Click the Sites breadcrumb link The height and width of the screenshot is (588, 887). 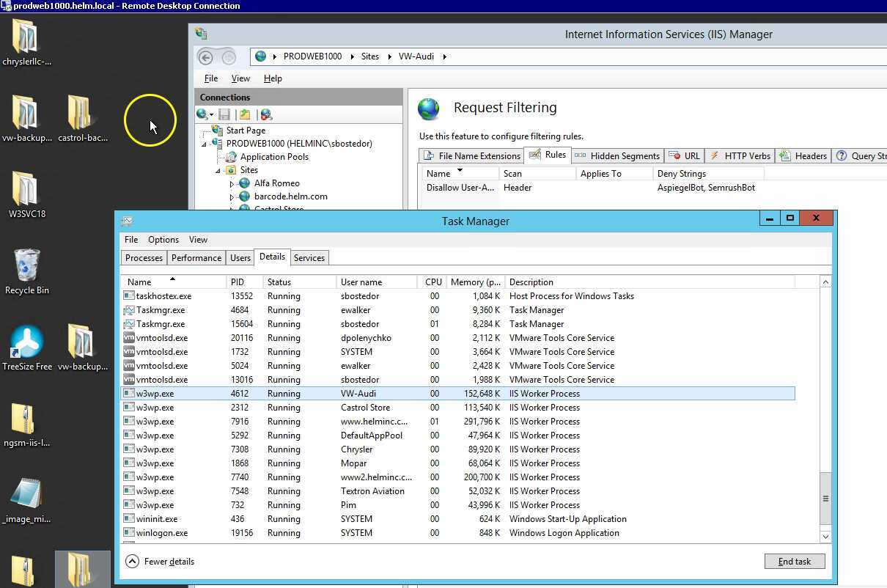coord(369,56)
